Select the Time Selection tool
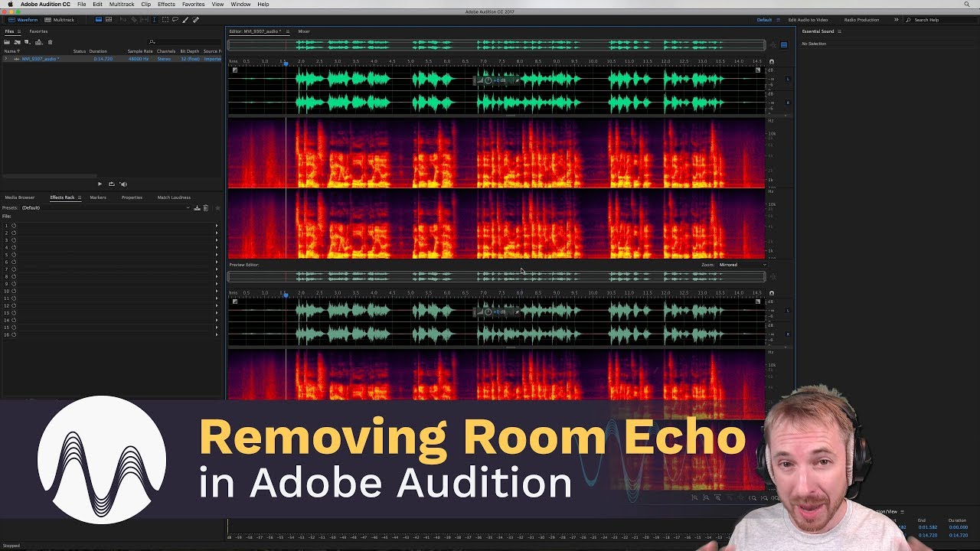 click(x=155, y=20)
